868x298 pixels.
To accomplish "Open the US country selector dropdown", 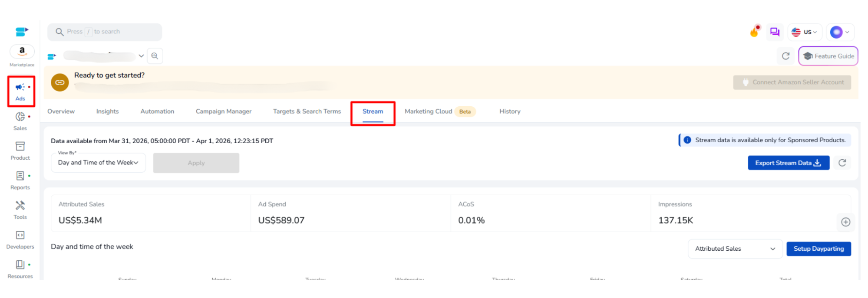I will 805,32.
